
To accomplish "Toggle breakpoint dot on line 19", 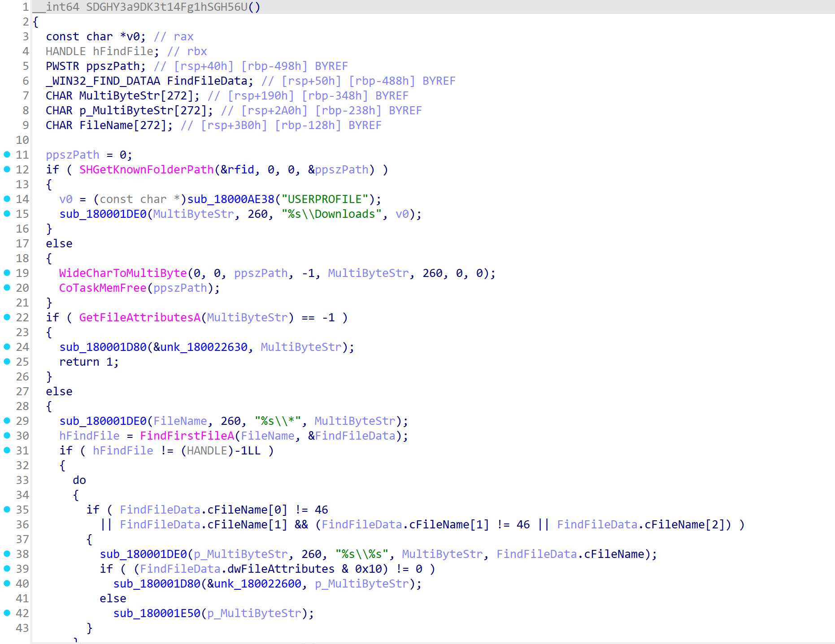I will (7, 273).
